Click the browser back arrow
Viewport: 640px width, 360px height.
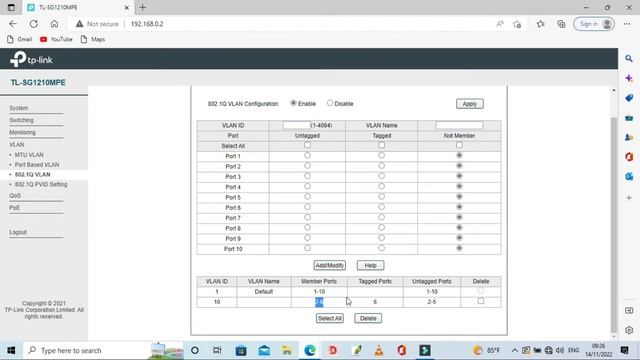pyautogui.click(x=13, y=24)
